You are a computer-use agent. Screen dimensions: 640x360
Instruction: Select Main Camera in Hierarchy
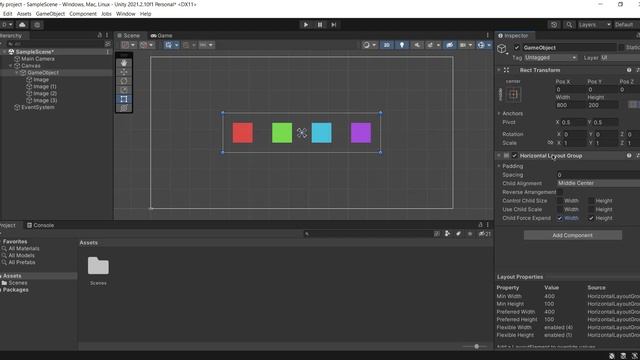(x=38, y=59)
